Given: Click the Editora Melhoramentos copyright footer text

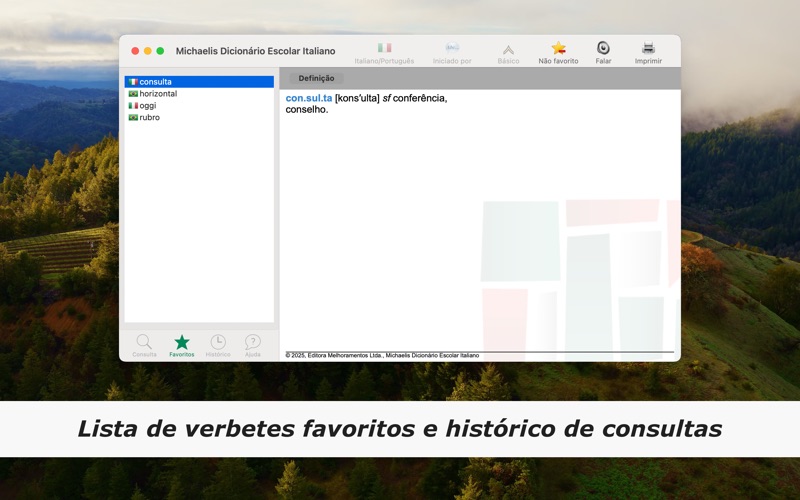Looking at the screenshot, I should pyautogui.click(x=382, y=356).
